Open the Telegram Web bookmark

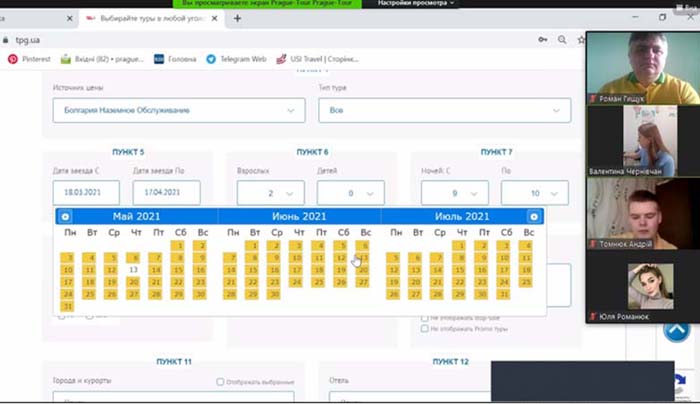pyautogui.click(x=236, y=59)
